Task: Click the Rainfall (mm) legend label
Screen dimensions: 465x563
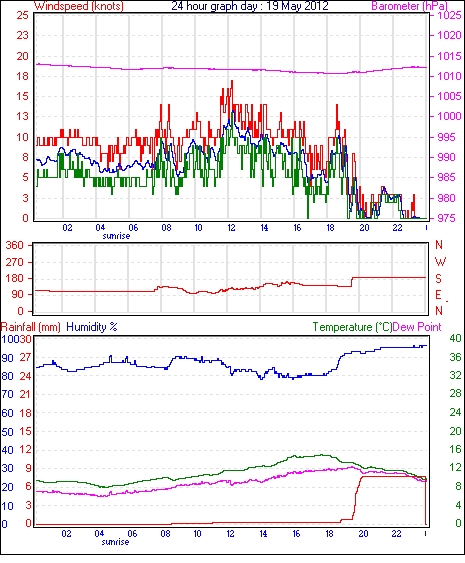Action: (x=31, y=327)
